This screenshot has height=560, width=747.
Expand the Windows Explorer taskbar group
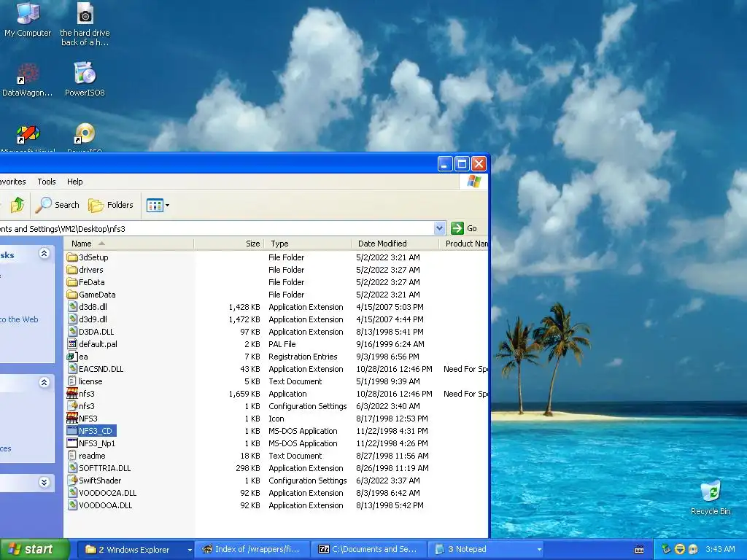click(x=190, y=550)
